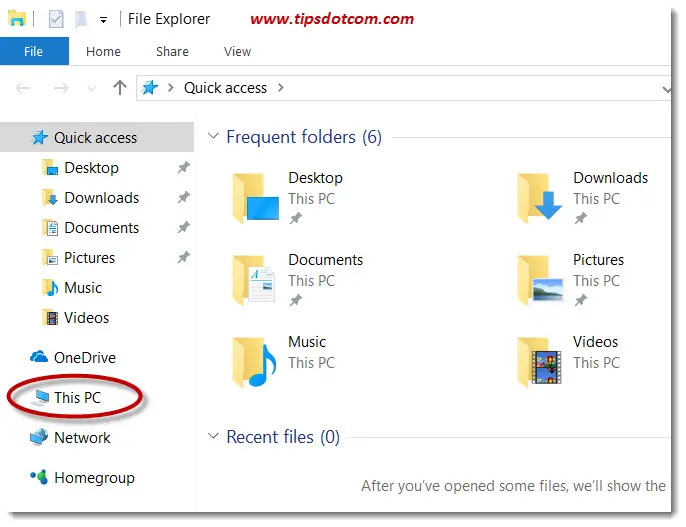Open the File ribbon tab
686x527 pixels.
click(x=34, y=51)
